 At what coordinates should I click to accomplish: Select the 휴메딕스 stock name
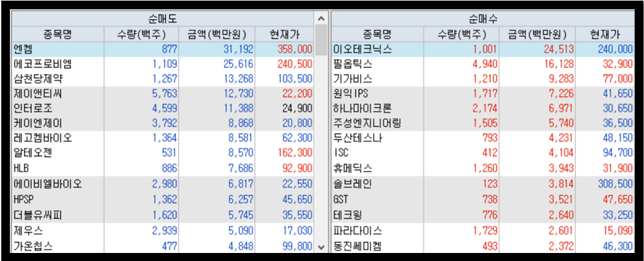click(353, 168)
